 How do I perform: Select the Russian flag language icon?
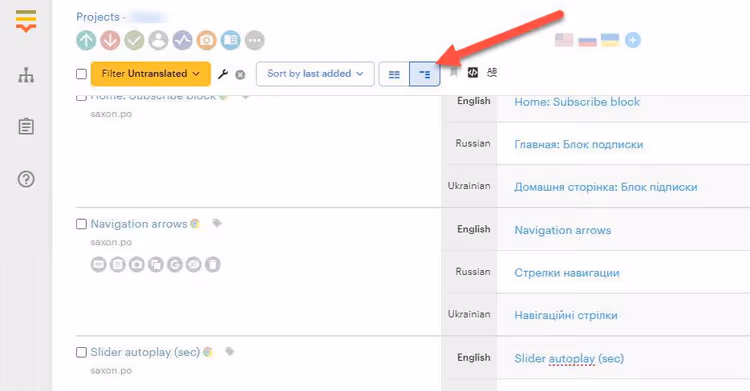pos(587,40)
